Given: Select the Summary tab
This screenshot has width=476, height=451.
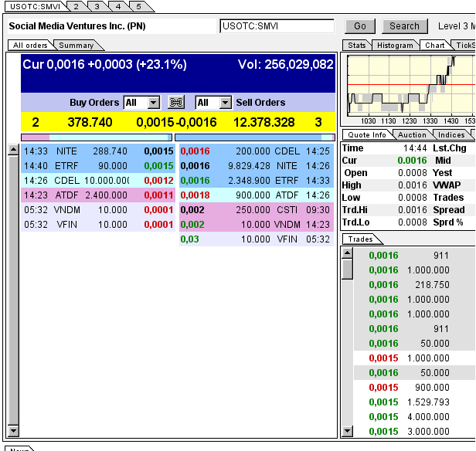Looking at the screenshot, I should (x=76, y=46).
